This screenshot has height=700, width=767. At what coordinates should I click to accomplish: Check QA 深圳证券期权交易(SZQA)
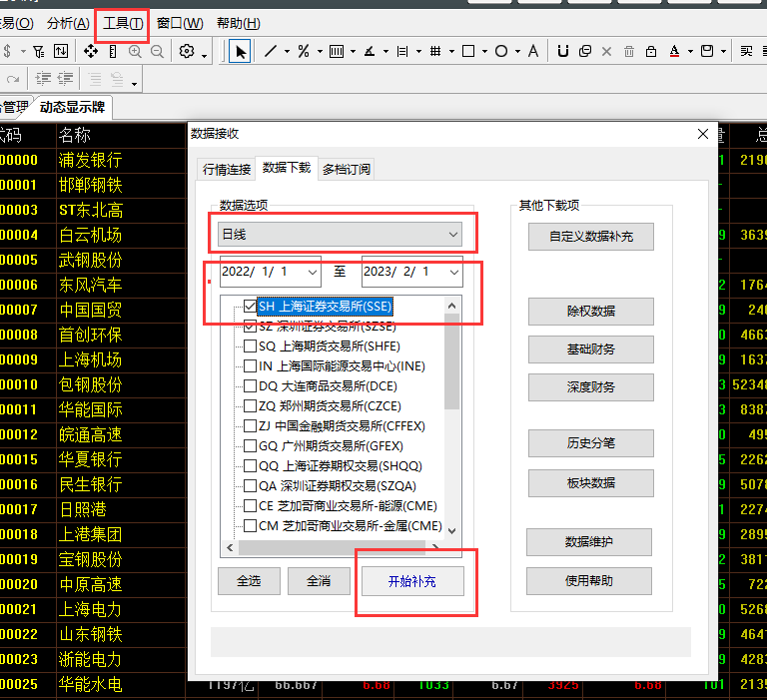tap(250, 485)
